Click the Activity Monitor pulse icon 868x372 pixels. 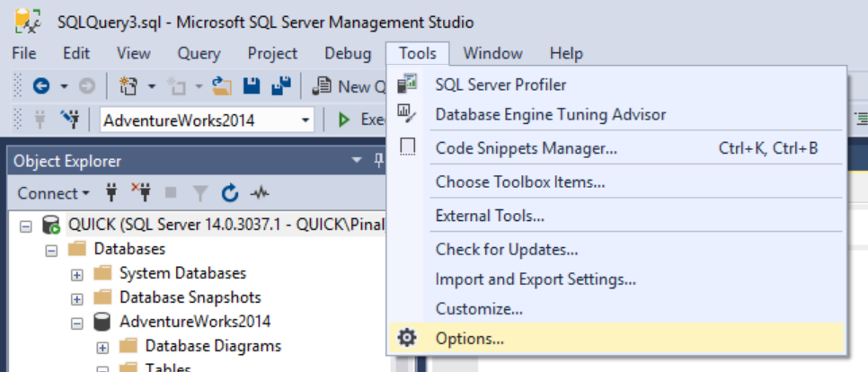260,193
